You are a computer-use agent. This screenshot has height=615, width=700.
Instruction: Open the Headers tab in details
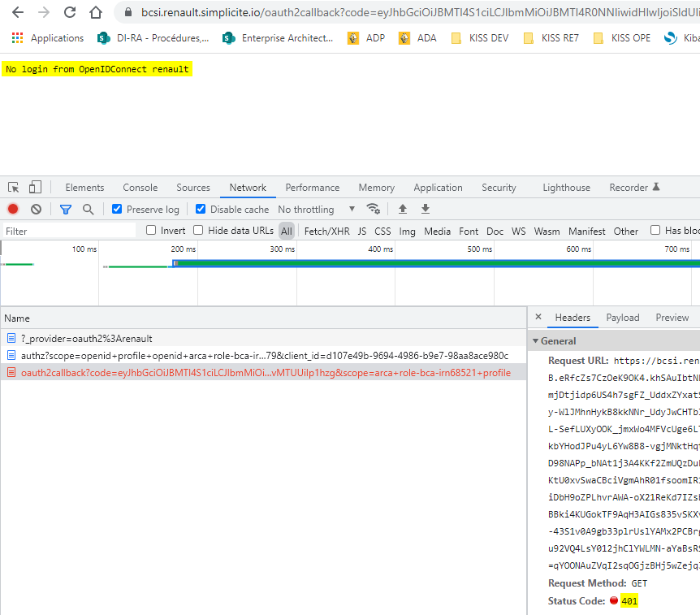point(573,318)
